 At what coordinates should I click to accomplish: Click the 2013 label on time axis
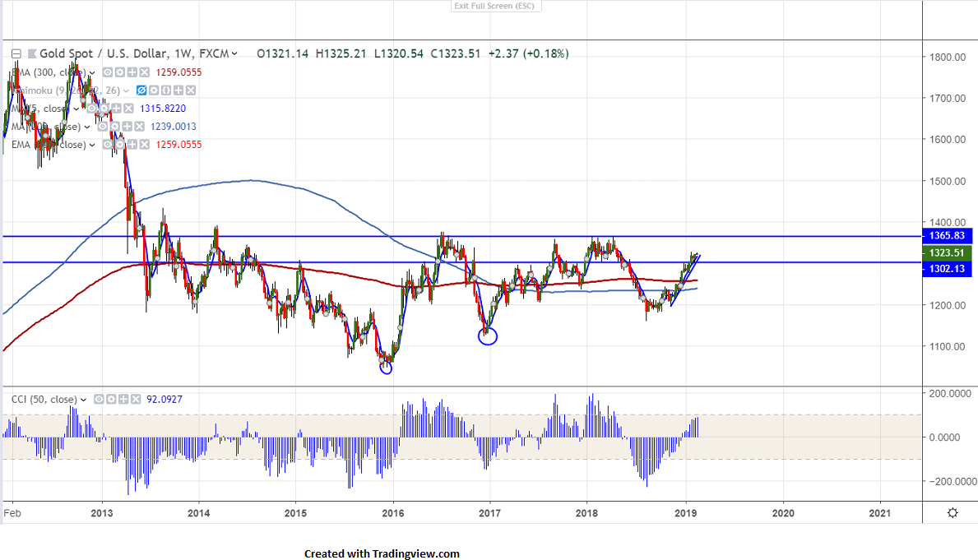(x=102, y=513)
